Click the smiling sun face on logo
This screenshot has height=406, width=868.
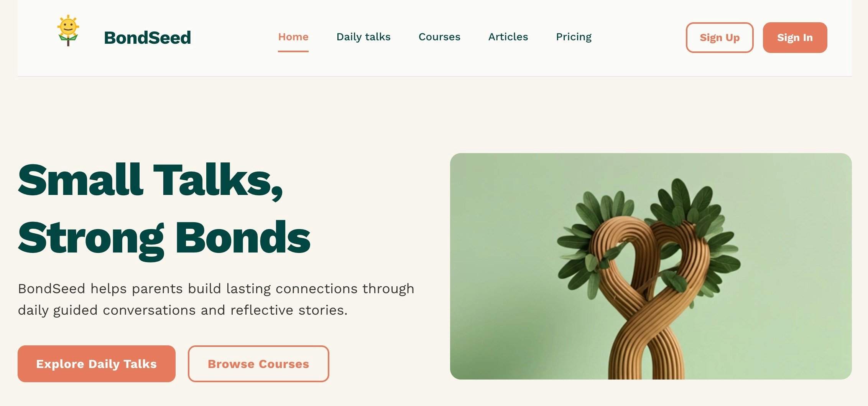68,27
